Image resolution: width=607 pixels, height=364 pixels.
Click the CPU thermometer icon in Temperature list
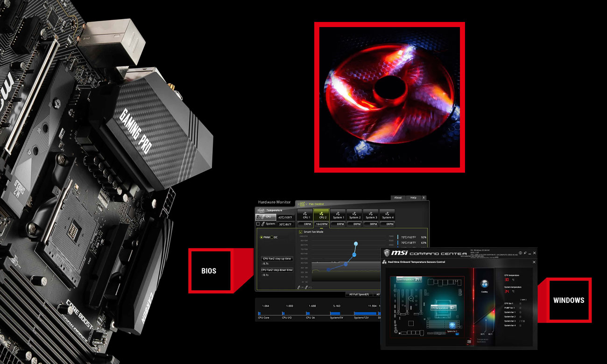(263, 217)
